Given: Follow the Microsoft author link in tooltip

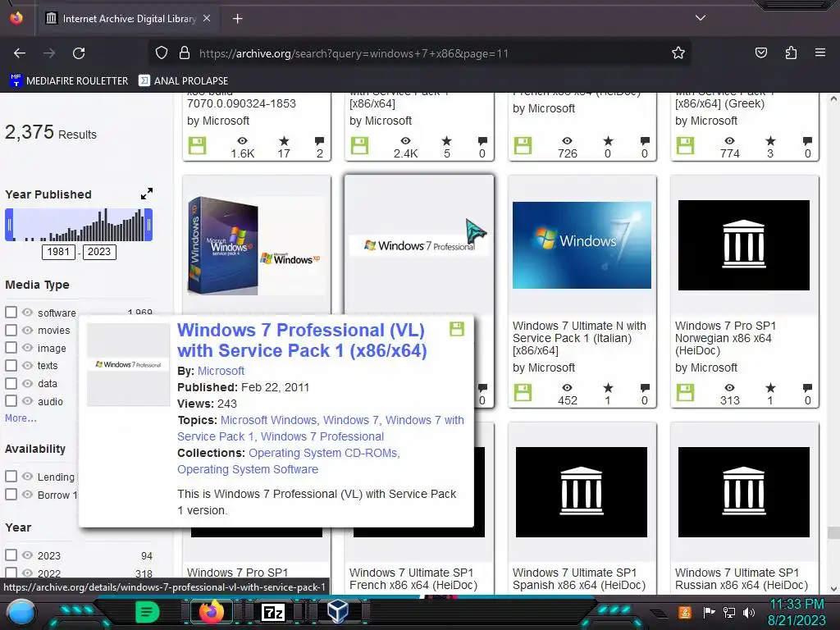Looking at the screenshot, I should point(221,371).
